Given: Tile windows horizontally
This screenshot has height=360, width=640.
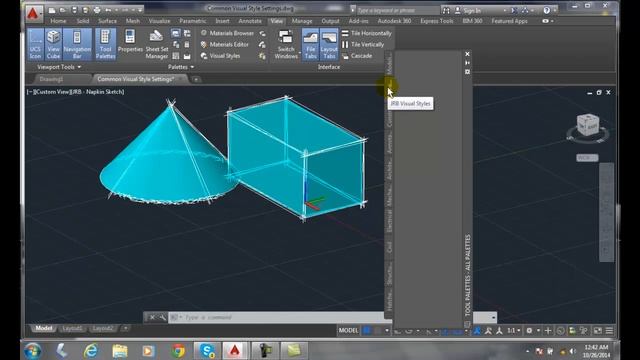Looking at the screenshot, I should pyautogui.click(x=367, y=33).
